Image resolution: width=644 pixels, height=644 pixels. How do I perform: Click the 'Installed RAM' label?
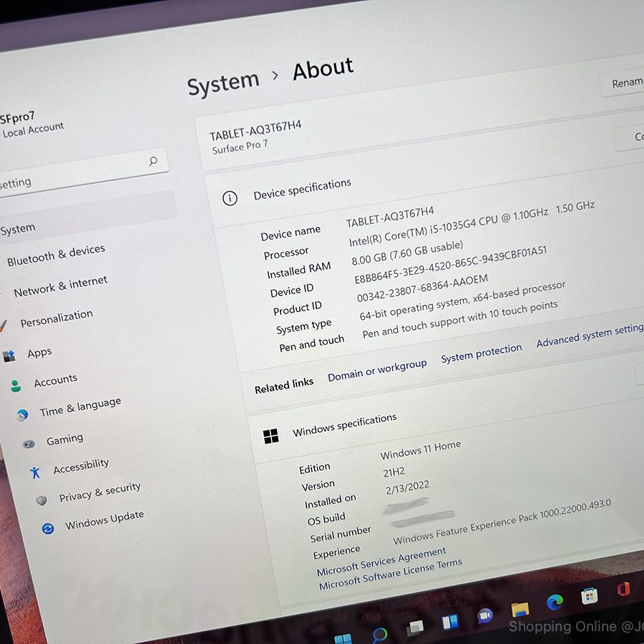tap(298, 270)
